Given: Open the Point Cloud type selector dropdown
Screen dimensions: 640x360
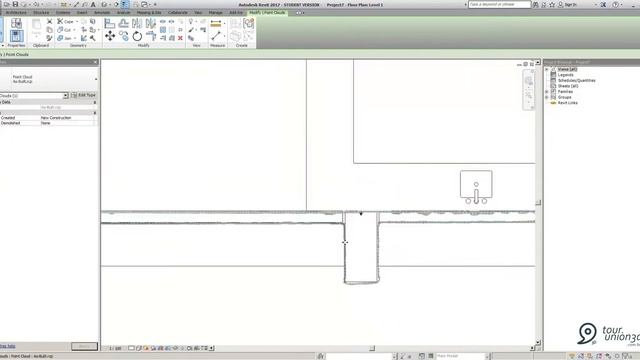Looking at the screenshot, I should pos(96,79).
